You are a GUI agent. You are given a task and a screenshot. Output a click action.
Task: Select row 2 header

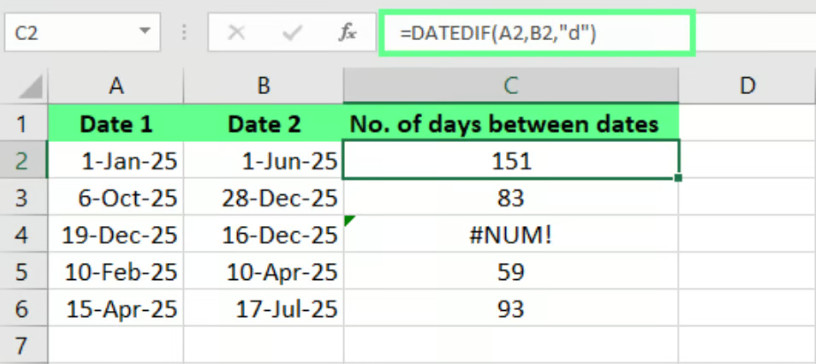click(24, 160)
